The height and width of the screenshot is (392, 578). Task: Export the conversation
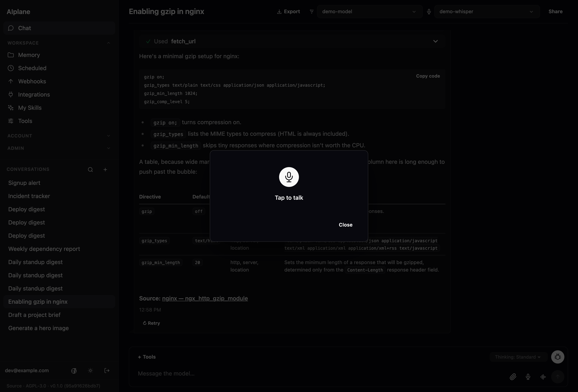pos(289,11)
